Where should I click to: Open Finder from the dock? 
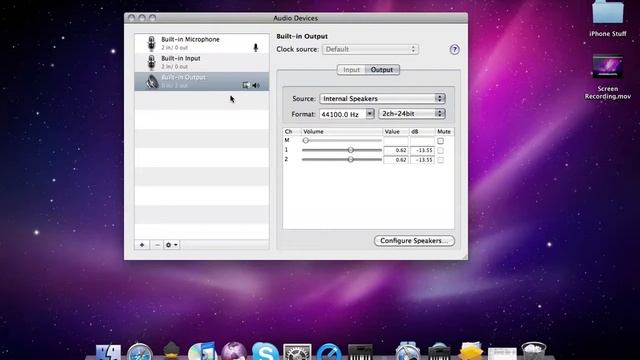pos(108,353)
